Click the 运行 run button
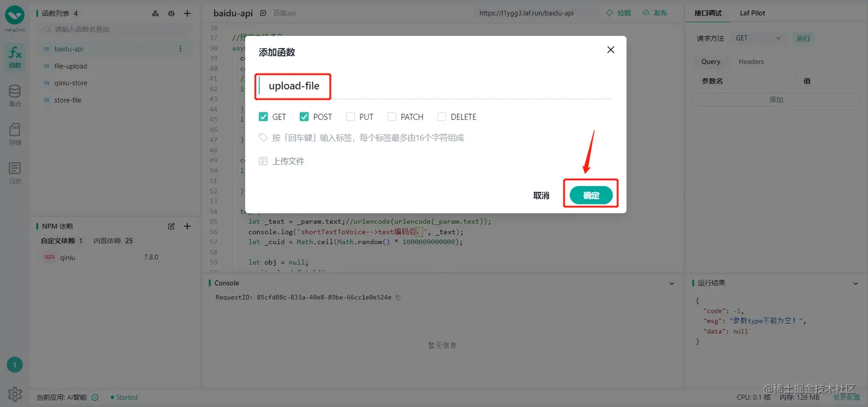Screen dimensions: 868x407 [x=803, y=38]
